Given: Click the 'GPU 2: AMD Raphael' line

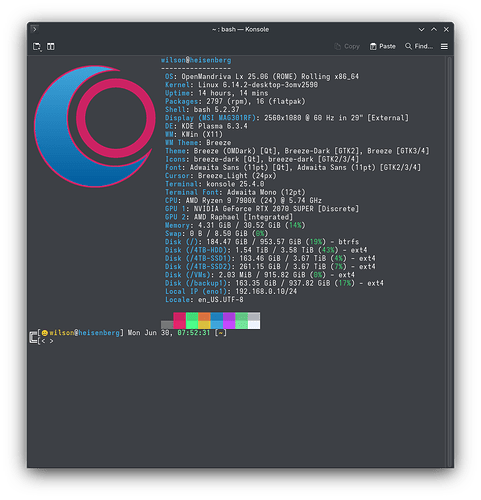Looking at the screenshot, I should 229,217.
